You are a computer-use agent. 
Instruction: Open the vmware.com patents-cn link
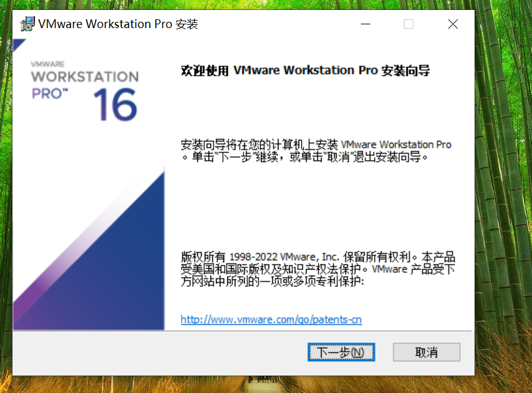[271, 319]
